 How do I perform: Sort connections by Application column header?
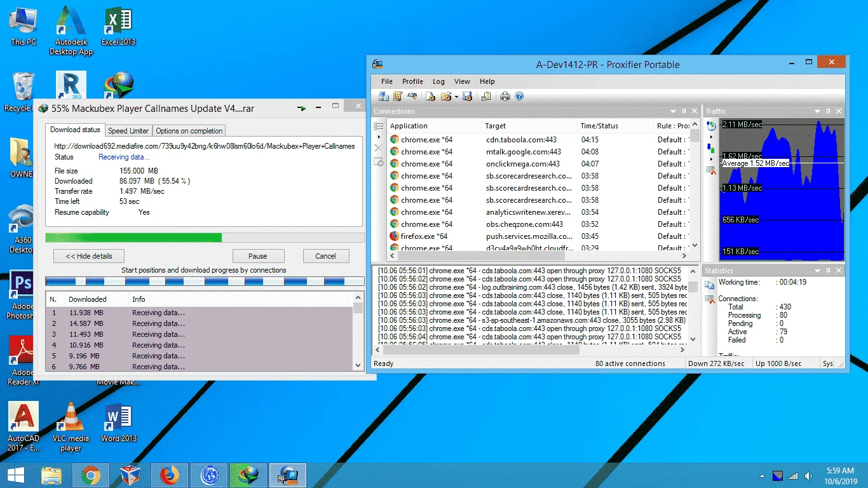[434, 126]
